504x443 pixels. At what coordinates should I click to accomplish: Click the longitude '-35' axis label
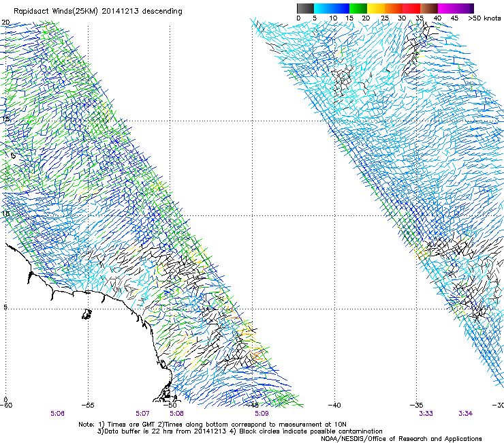point(417,406)
